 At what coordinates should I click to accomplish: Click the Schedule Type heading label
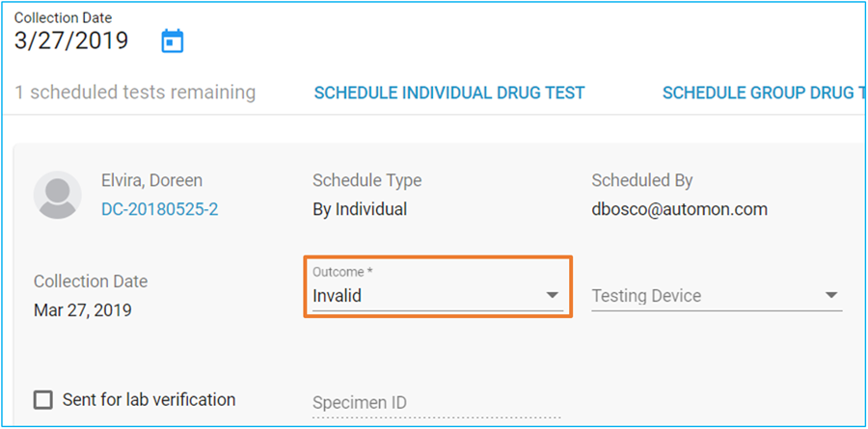(x=367, y=180)
